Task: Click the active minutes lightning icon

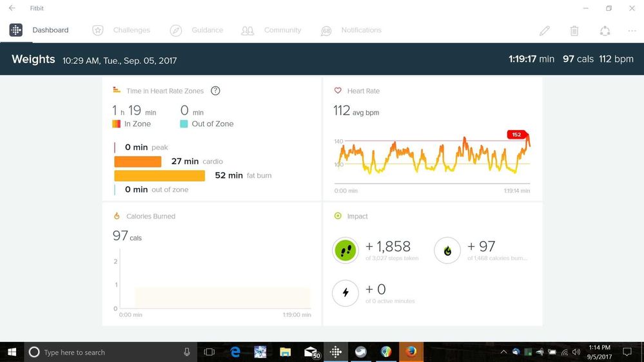Action: click(346, 293)
